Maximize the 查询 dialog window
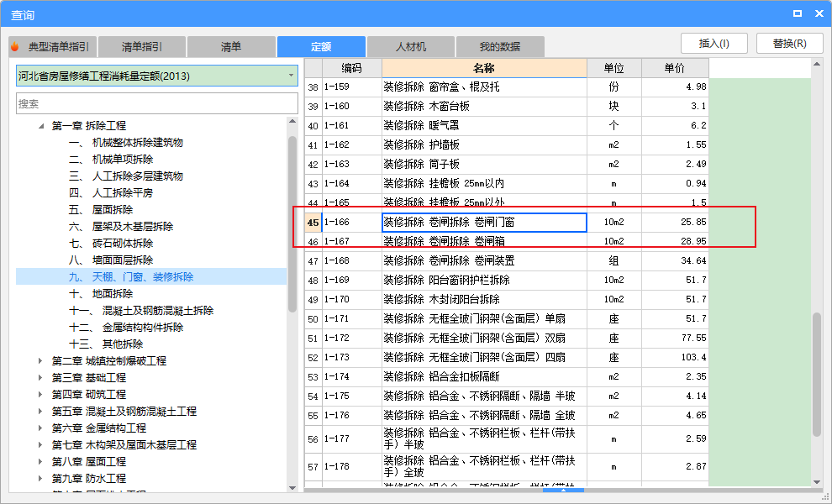Image resolution: width=832 pixels, height=504 pixels. tap(797, 13)
